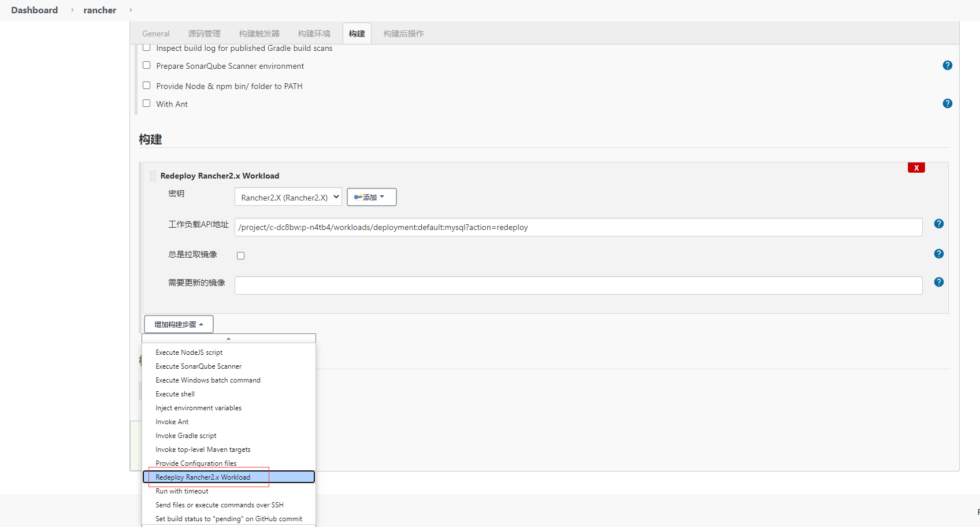This screenshot has height=527, width=980.
Task: Select the 构建 tab
Action: 357,34
